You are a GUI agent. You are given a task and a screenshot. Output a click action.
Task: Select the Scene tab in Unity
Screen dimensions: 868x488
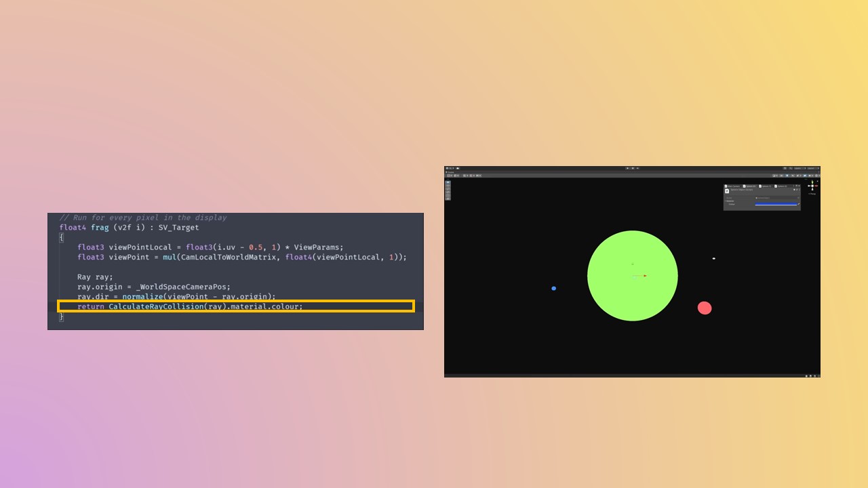pyautogui.click(x=450, y=172)
